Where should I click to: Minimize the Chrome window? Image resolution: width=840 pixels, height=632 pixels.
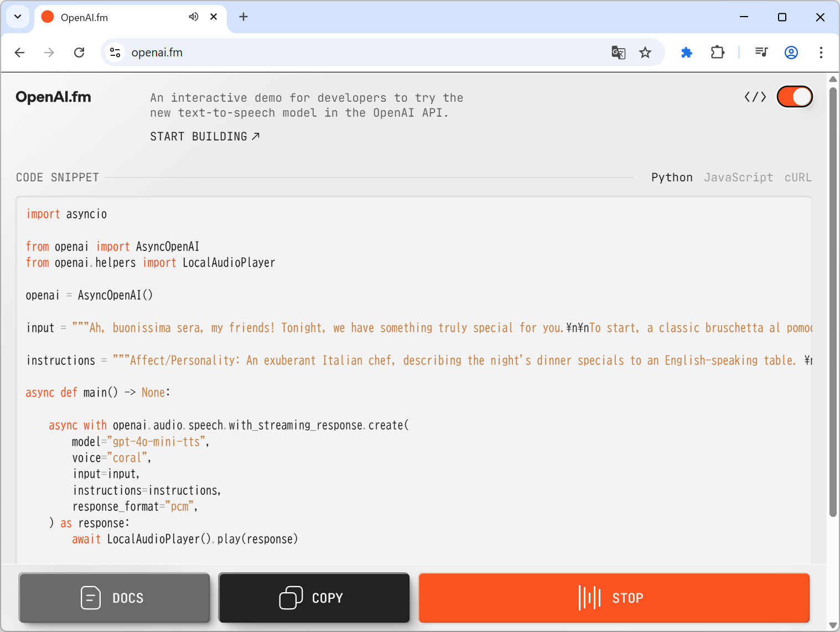[744, 17]
